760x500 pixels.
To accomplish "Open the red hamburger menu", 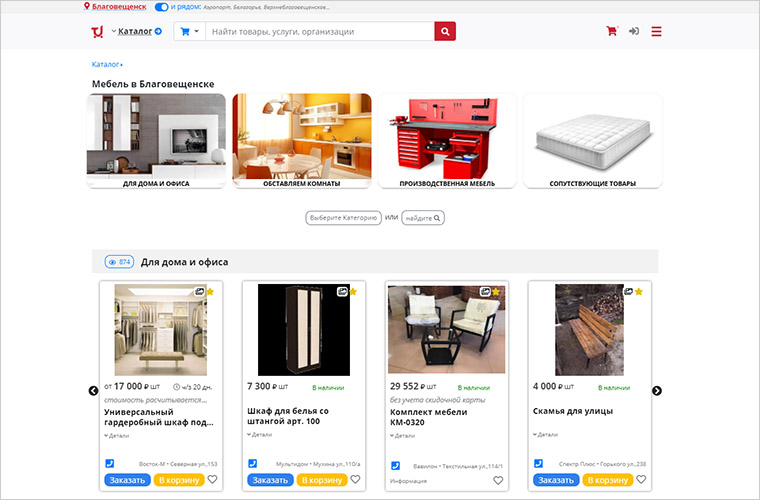I will tap(657, 31).
